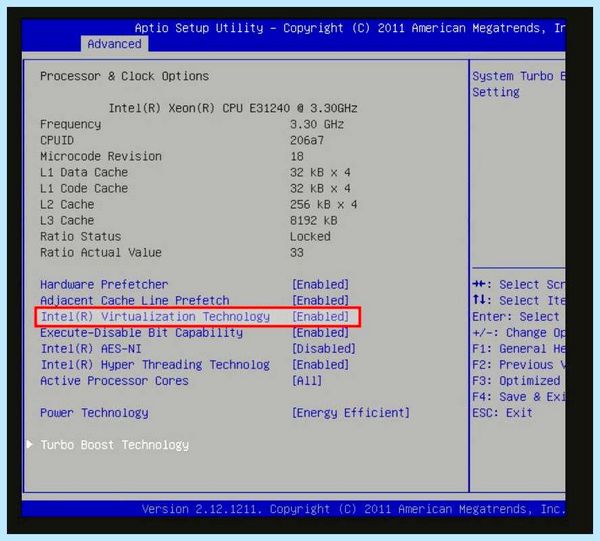Image resolution: width=600 pixels, height=541 pixels.
Task: Click the Microcode Revision label
Action: pos(101,156)
